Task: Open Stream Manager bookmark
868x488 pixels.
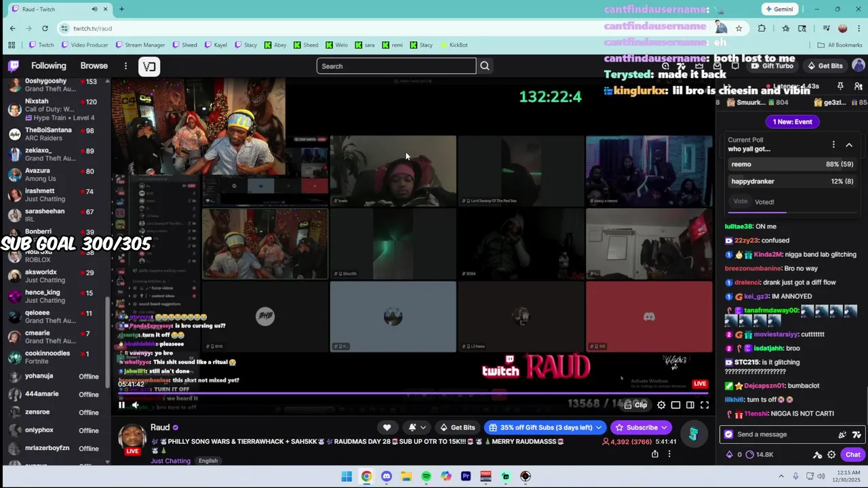Action: point(140,45)
